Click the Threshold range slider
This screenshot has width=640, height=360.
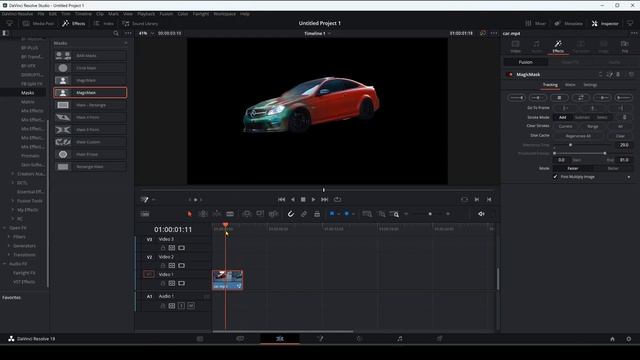[x=580, y=153]
